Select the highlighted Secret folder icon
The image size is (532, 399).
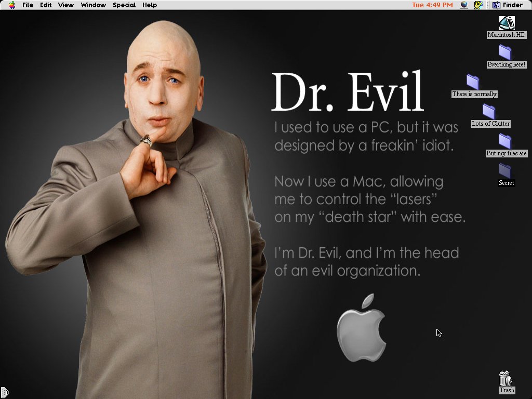click(505, 170)
